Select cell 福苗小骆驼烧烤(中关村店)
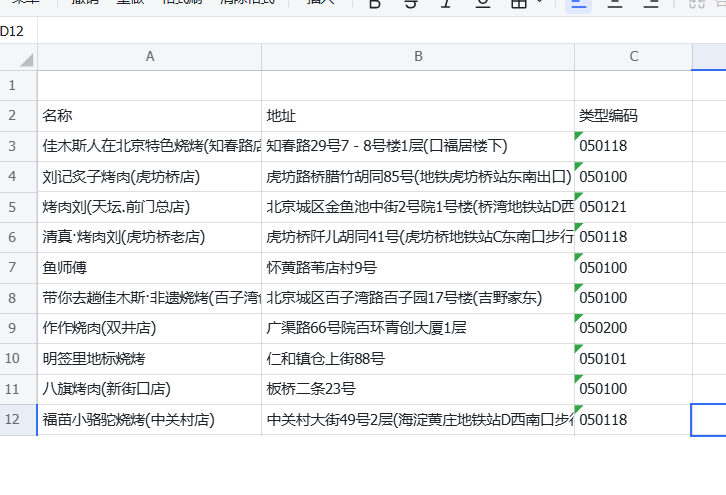726x495 pixels. (150, 420)
